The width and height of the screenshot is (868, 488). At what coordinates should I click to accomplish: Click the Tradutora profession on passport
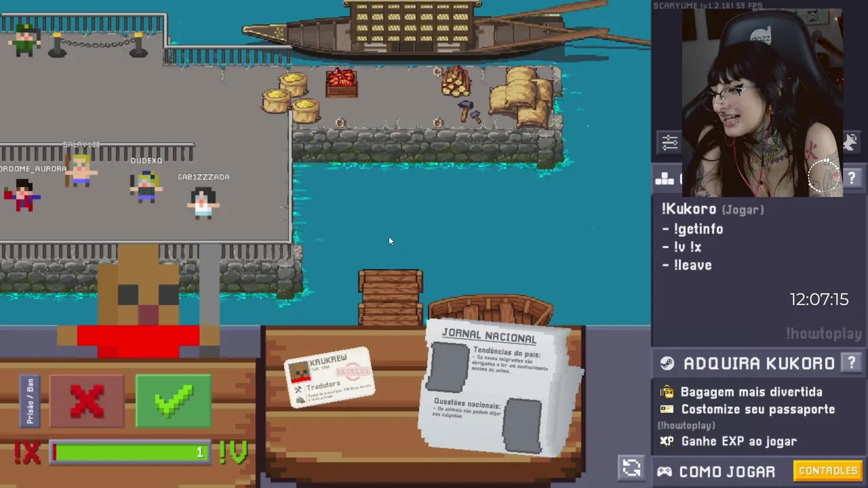(323, 386)
